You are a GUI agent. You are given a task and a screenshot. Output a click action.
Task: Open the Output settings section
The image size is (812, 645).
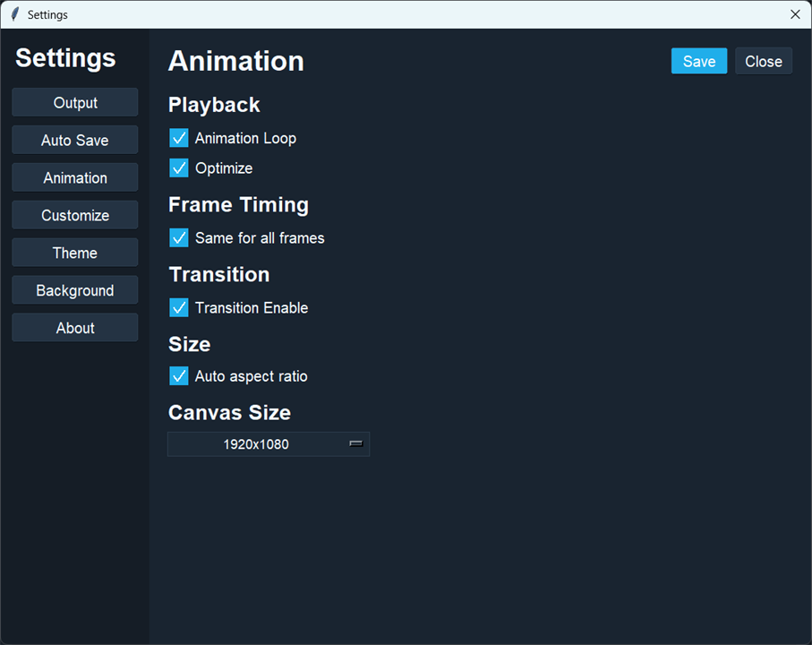[75, 103]
